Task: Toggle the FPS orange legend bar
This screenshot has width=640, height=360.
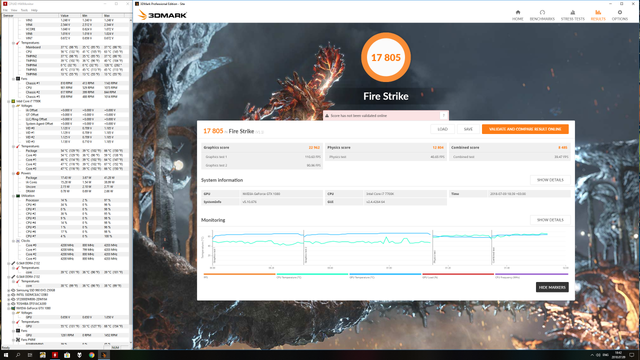Action: pyautogui.click(x=239, y=274)
